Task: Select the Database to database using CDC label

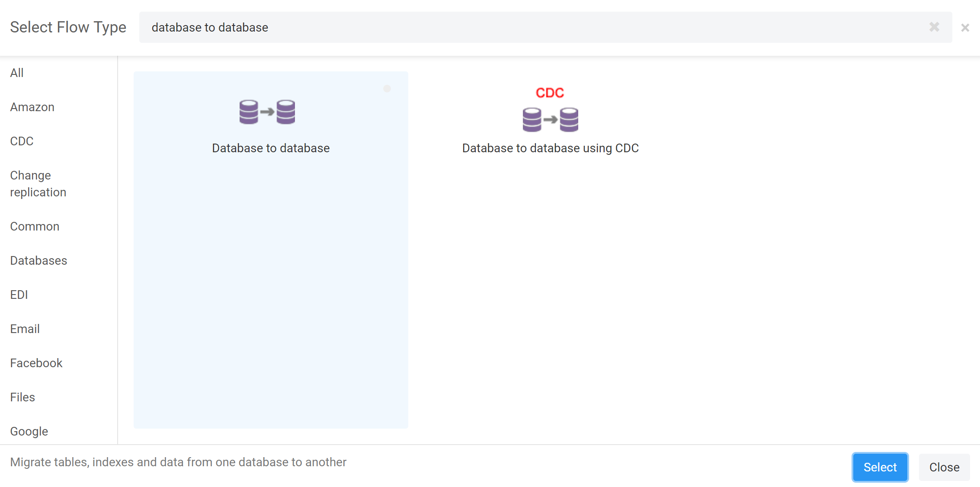Action: click(x=550, y=148)
